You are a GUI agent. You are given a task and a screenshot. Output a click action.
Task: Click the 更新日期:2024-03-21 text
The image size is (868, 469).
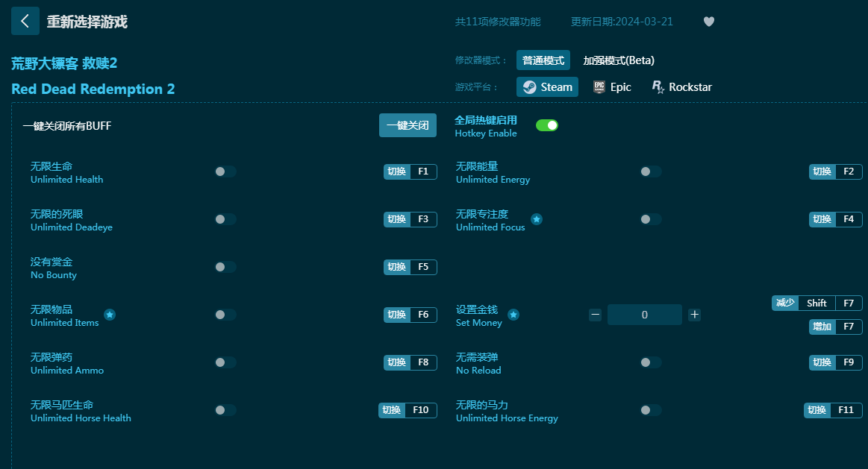tap(622, 22)
